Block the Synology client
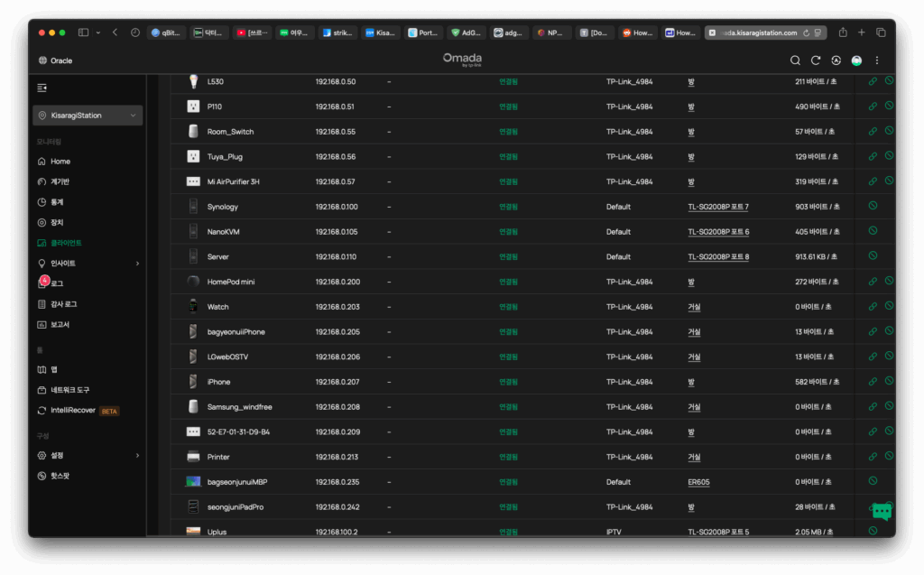 (873, 205)
